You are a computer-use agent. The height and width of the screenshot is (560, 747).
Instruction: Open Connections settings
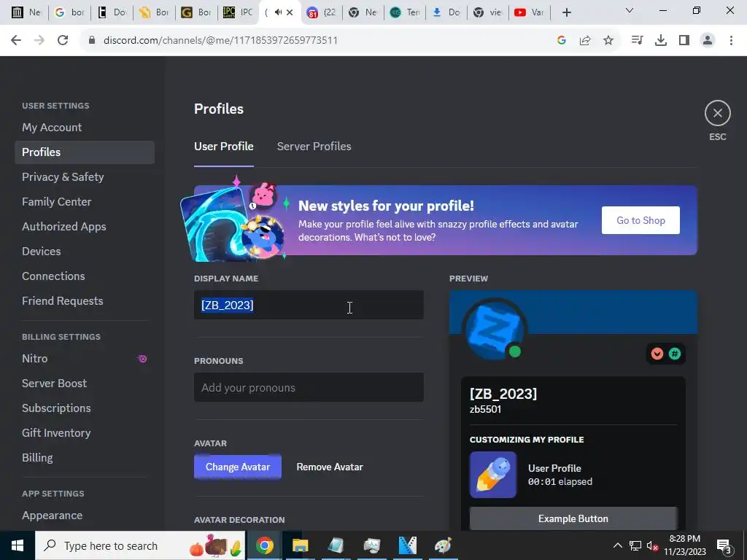point(85,276)
